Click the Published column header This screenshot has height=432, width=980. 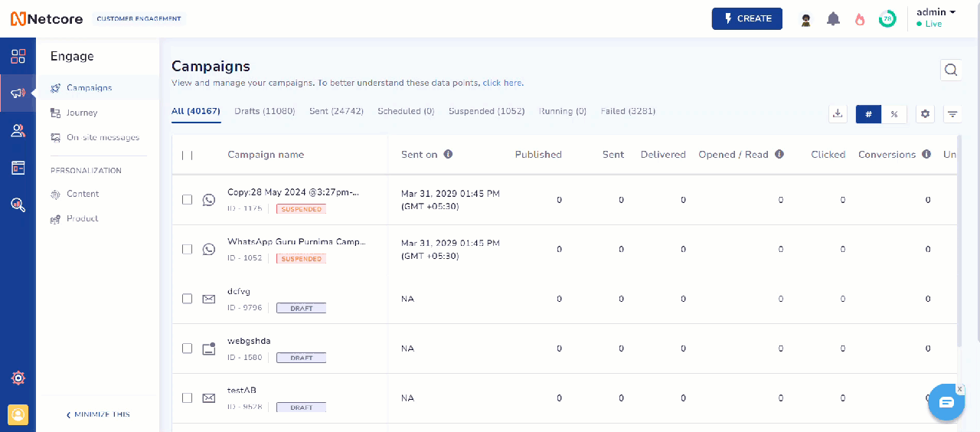click(x=538, y=155)
